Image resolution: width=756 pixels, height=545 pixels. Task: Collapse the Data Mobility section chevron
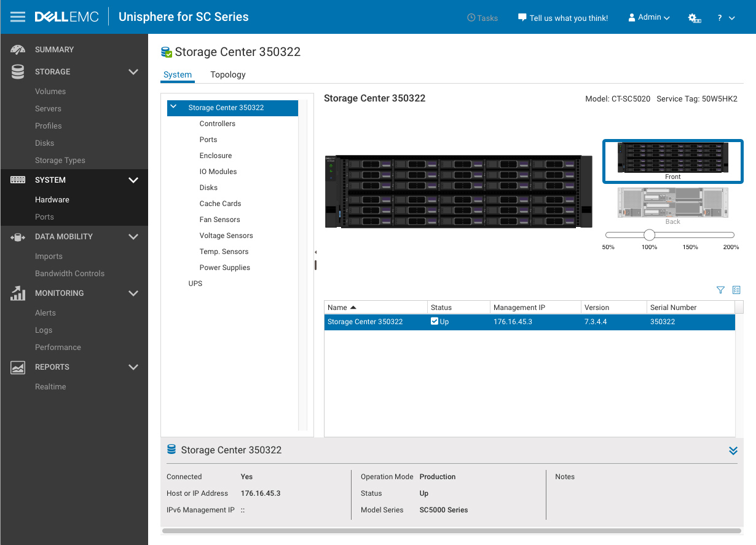(x=133, y=237)
